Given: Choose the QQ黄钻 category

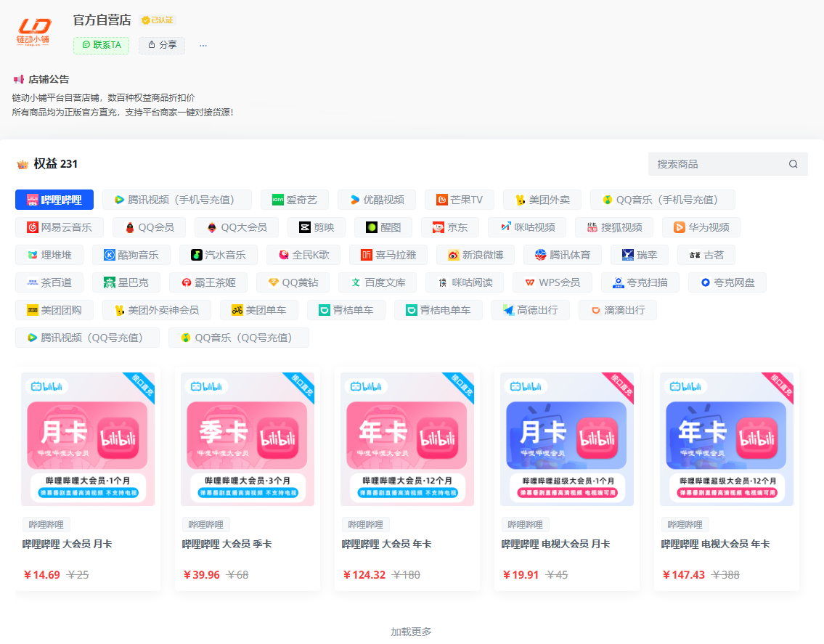Looking at the screenshot, I should tap(293, 282).
